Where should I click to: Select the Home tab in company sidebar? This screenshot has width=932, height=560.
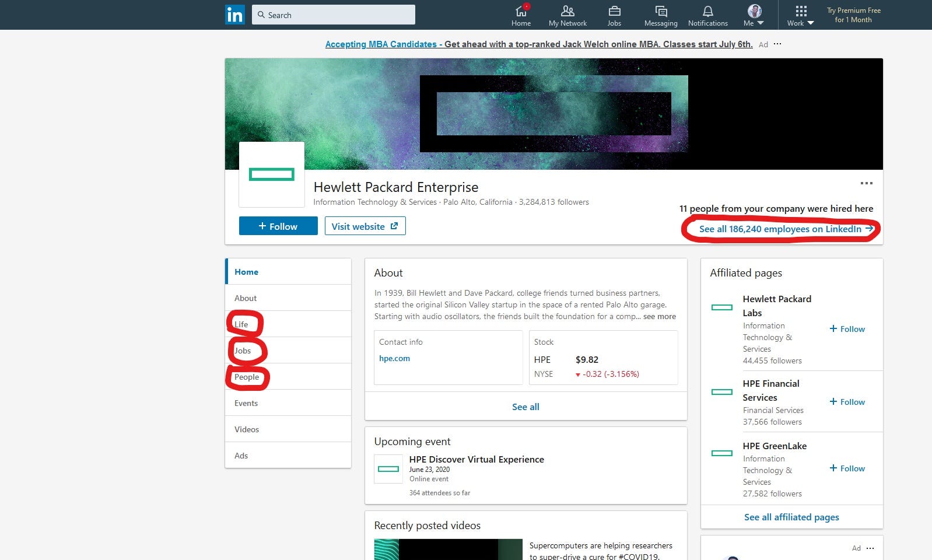[288, 272]
